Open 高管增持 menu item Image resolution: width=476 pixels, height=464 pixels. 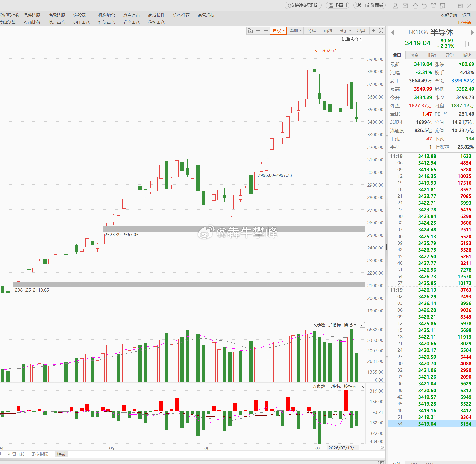[206, 15]
